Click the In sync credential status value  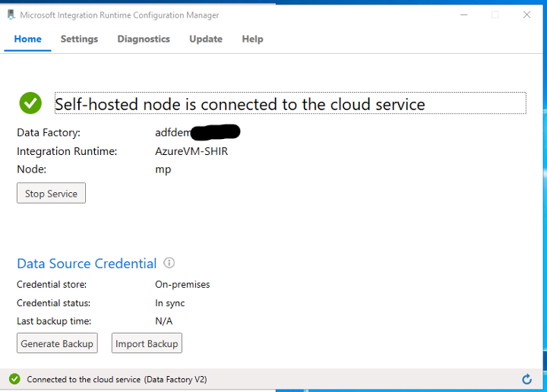click(x=170, y=303)
